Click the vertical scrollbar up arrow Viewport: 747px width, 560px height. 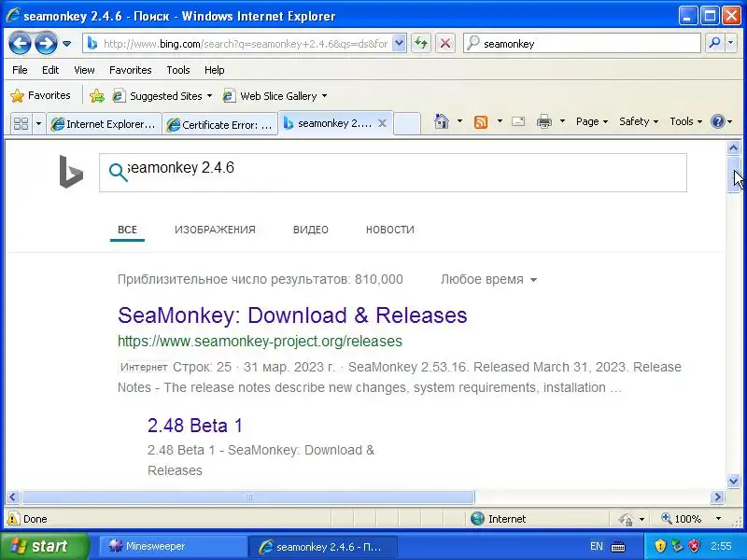coord(733,148)
